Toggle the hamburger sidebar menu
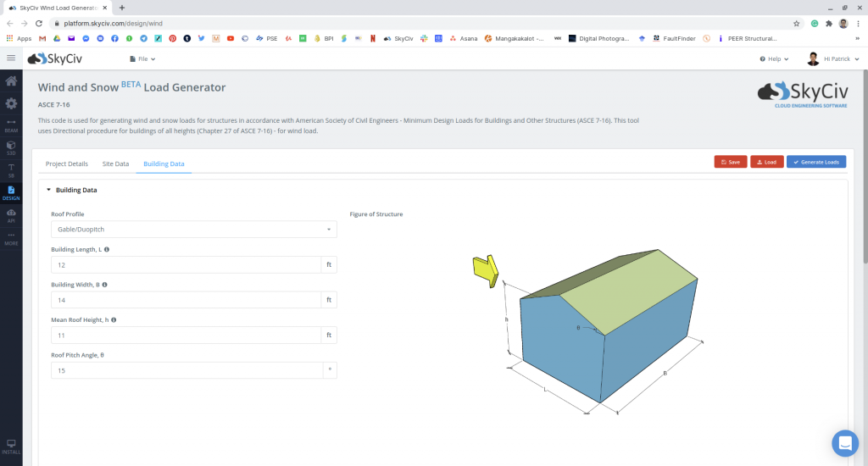The width and height of the screenshot is (868, 466). pyautogui.click(x=11, y=58)
